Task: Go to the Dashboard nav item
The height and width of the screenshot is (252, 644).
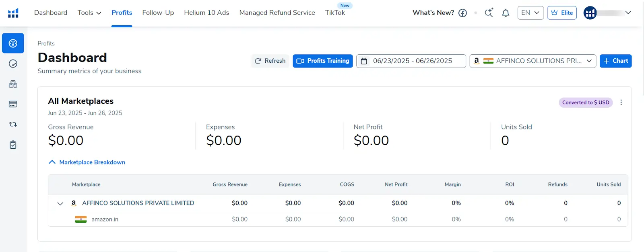Action: point(51,13)
